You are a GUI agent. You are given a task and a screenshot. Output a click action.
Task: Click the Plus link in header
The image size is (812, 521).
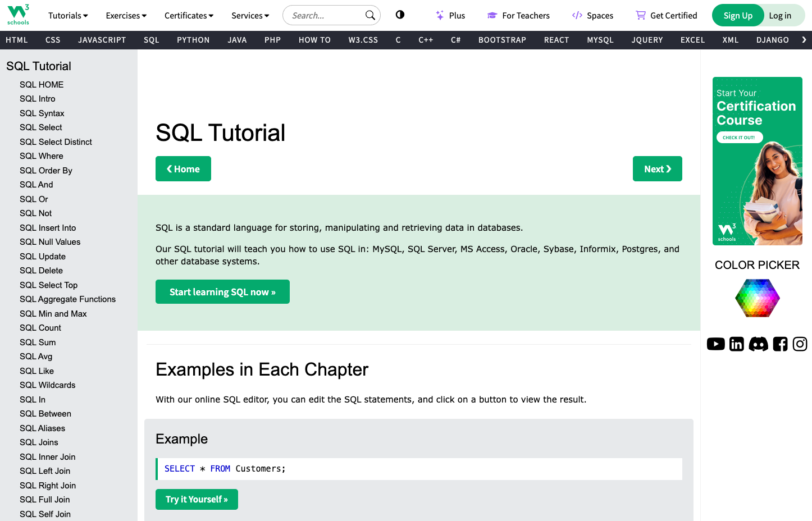[450, 16]
